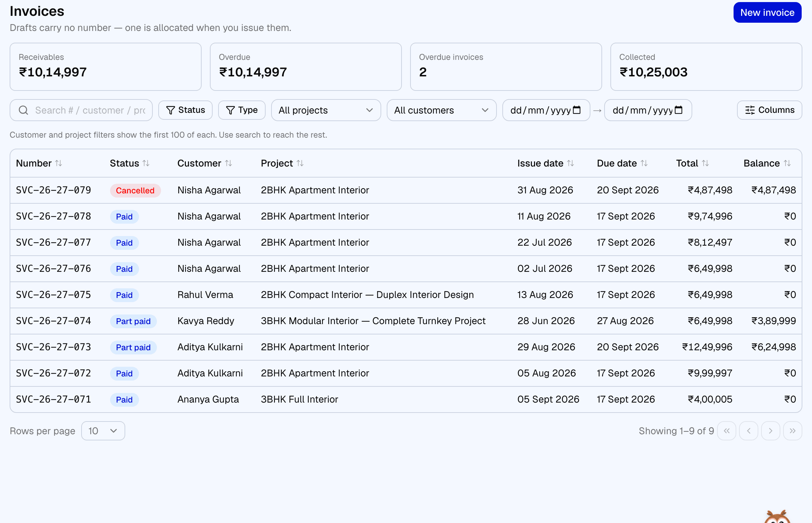Open invoice SVC-26-27-076
812x523 pixels.
53,268
